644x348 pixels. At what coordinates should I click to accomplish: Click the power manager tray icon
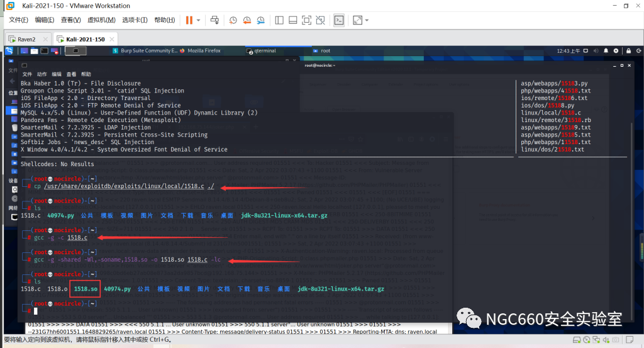pyautogui.click(x=616, y=51)
